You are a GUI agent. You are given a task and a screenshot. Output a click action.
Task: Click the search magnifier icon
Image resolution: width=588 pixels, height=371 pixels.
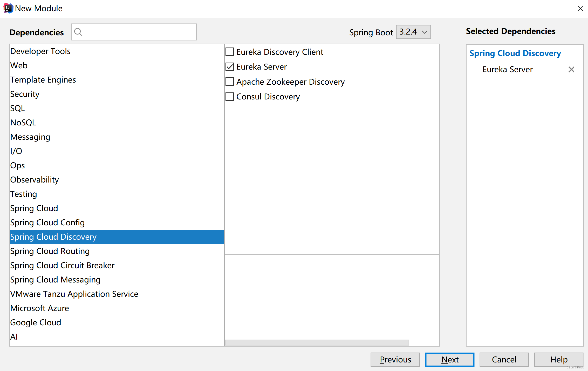[78, 32]
